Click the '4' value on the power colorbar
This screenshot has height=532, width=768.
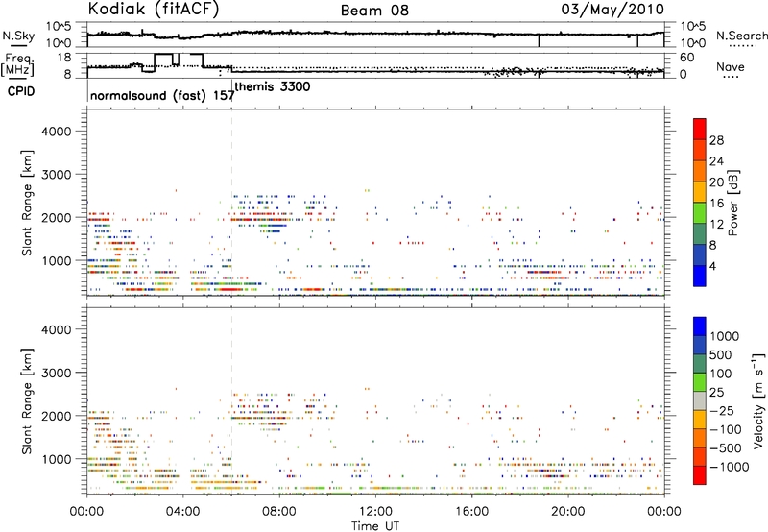click(x=712, y=266)
